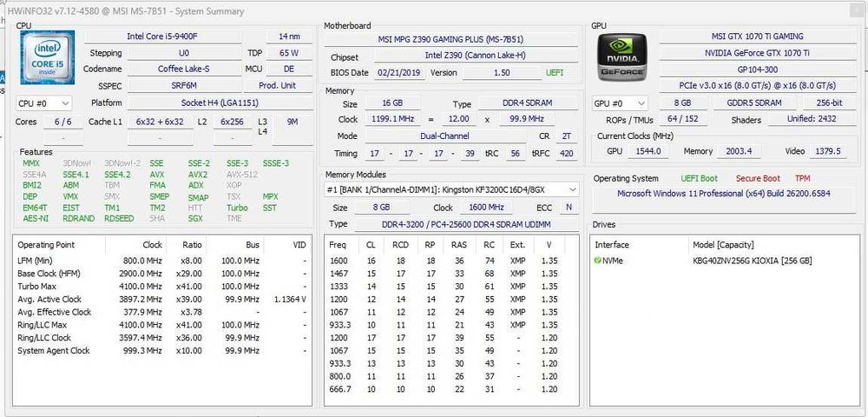Image resolution: width=868 pixels, height=417 pixels.
Task: Select the DDR4-3200 / PC4-25600 module type field
Action: coord(466,224)
